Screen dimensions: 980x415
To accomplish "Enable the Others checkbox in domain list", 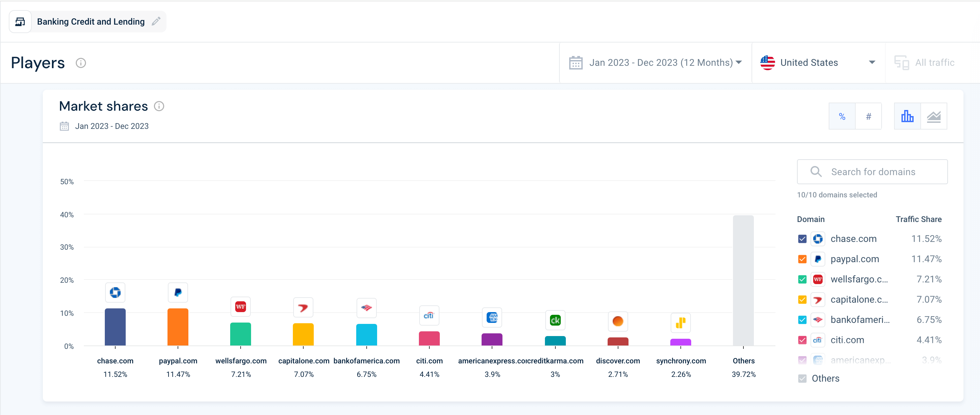I will (x=802, y=378).
